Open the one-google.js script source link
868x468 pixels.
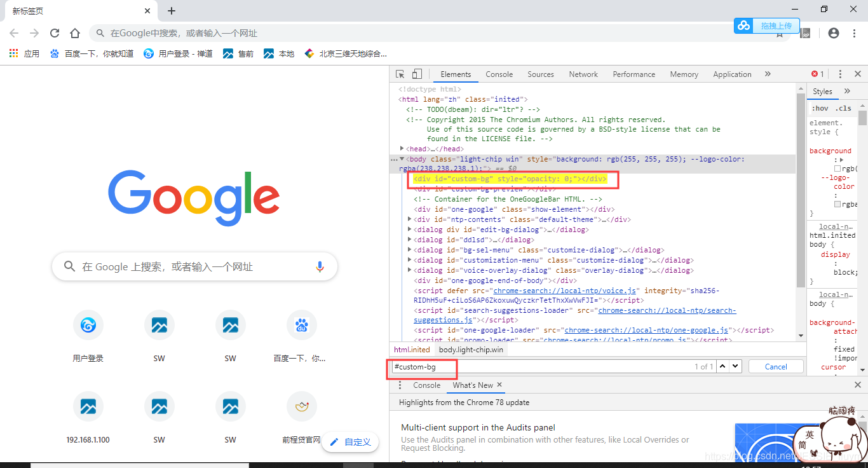[646, 331]
